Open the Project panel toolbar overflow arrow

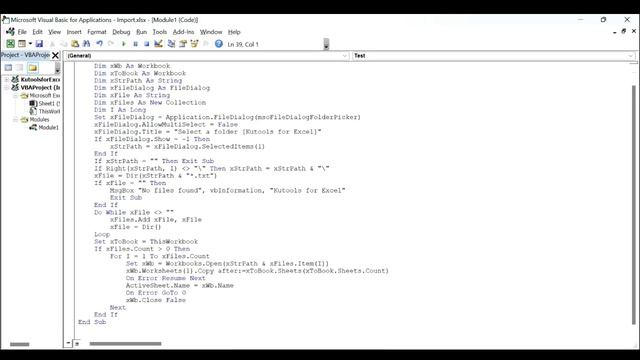(x=58, y=68)
